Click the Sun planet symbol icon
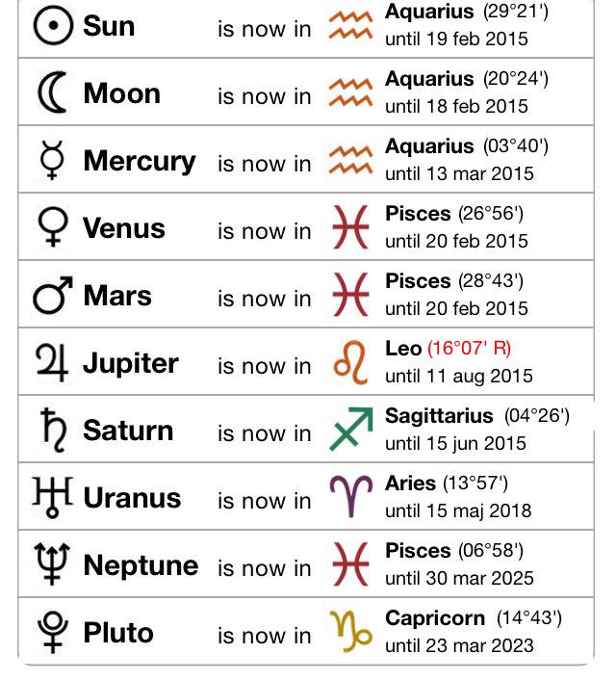The width and height of the screenshot is (616, 680). (53, 26)
